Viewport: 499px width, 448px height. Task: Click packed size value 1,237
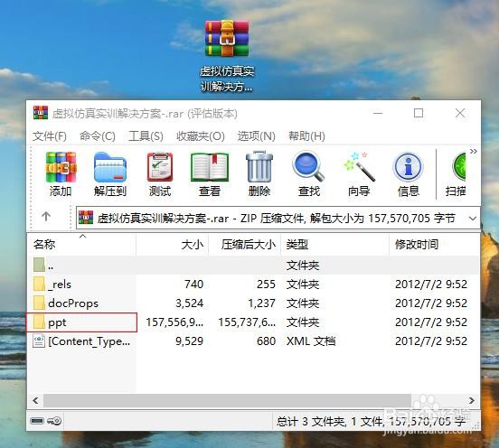point(261,303)
